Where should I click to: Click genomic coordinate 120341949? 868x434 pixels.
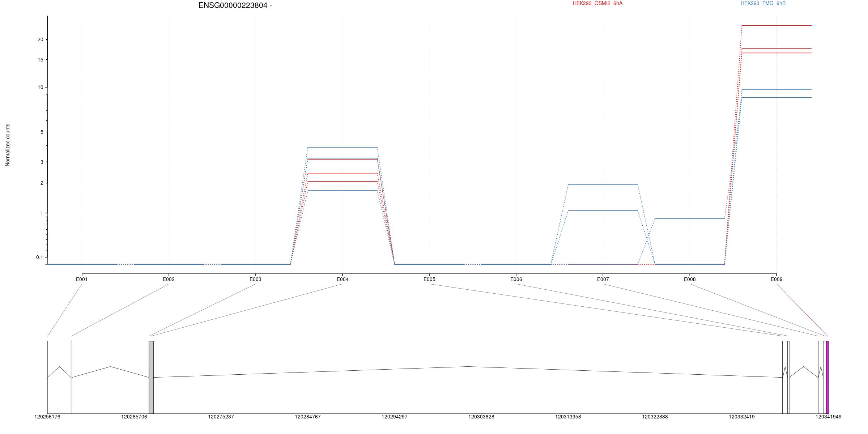(x=829, y=417)
